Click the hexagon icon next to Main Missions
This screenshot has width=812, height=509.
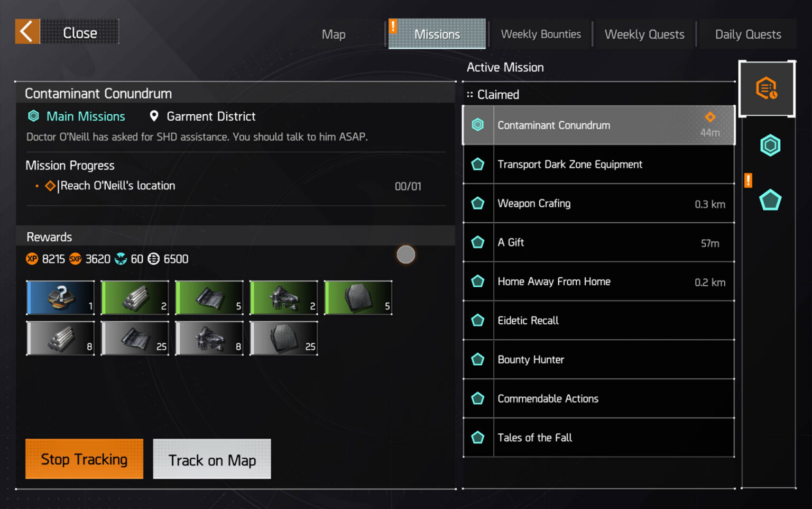coord(33,116)
